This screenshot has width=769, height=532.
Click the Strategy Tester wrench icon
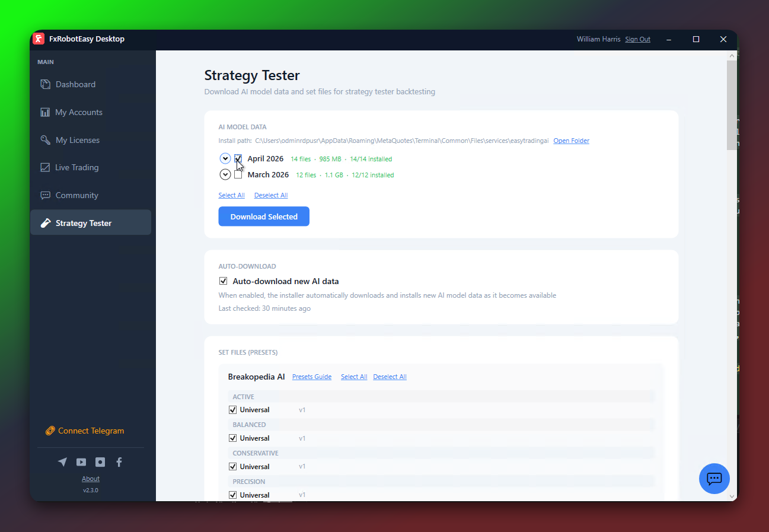[x=46, y=222]
